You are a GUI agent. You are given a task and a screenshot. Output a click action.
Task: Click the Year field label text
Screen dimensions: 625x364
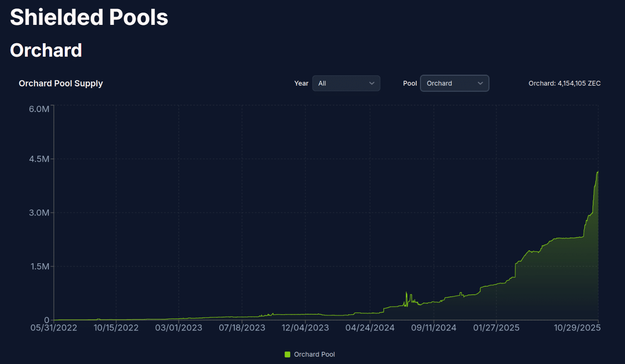[x=301, y=83]
